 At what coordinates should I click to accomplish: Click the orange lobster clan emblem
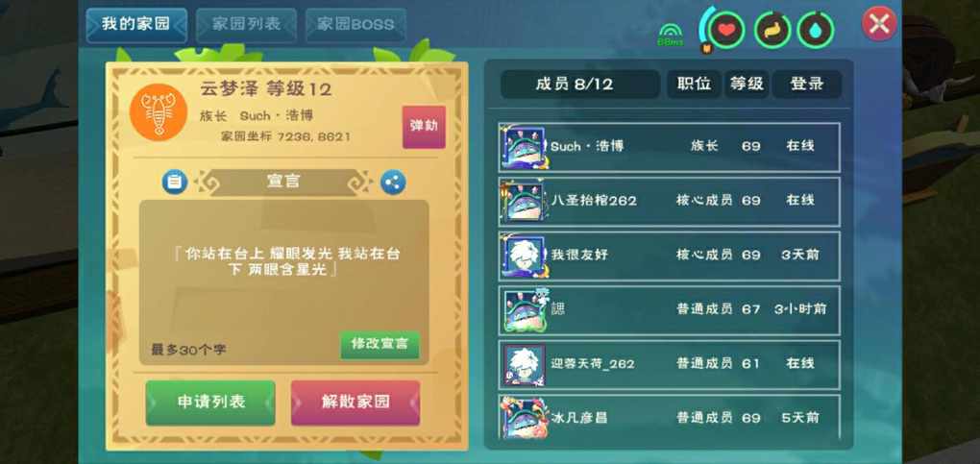159,112
